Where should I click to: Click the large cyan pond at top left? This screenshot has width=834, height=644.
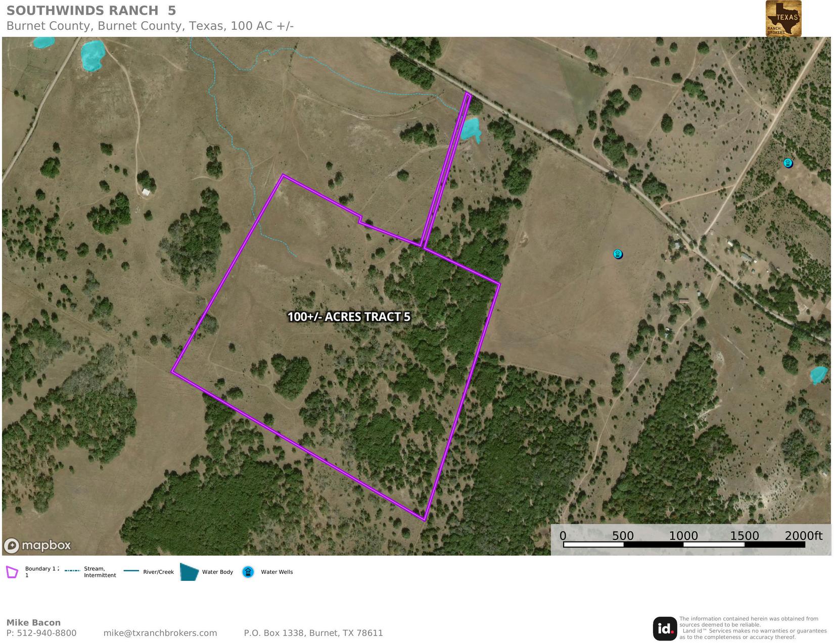pos(92,55)
